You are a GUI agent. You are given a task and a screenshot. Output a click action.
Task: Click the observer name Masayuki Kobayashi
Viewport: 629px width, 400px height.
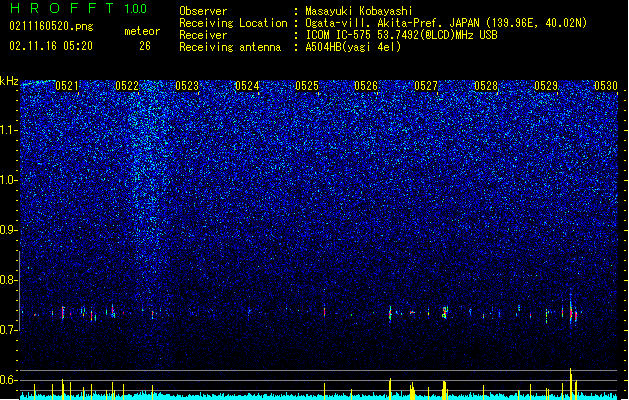tap(359, 11)
